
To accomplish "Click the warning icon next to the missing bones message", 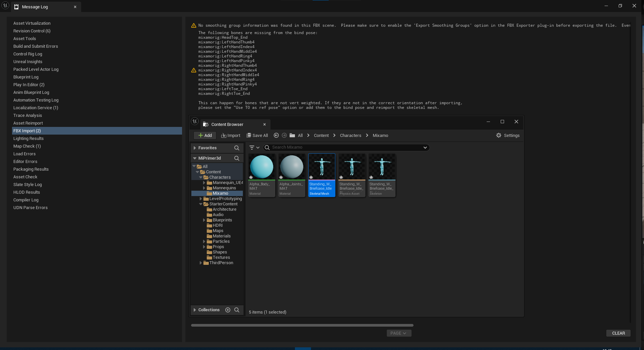I will pos(194,70).
